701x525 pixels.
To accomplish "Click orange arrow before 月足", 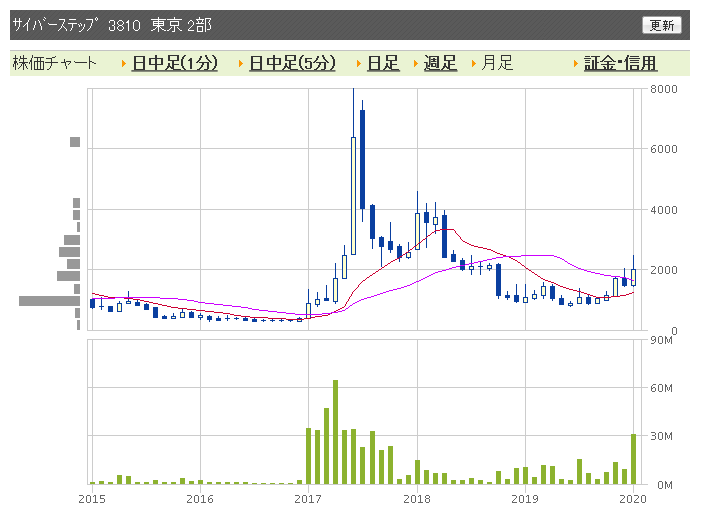I will [473, 64].
